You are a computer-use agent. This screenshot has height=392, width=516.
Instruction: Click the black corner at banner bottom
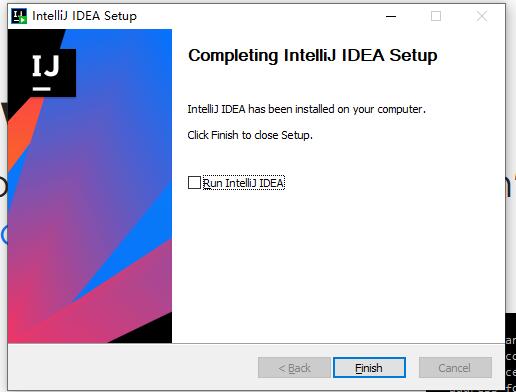(147, 330)
